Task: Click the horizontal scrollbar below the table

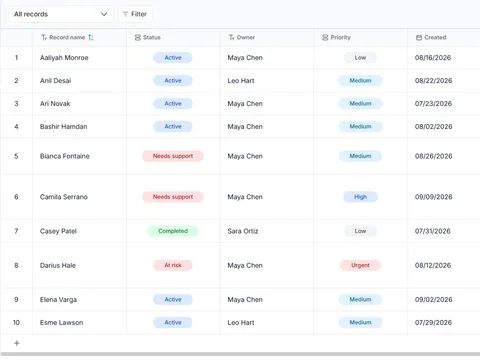Action: click(x=240, y=354)
